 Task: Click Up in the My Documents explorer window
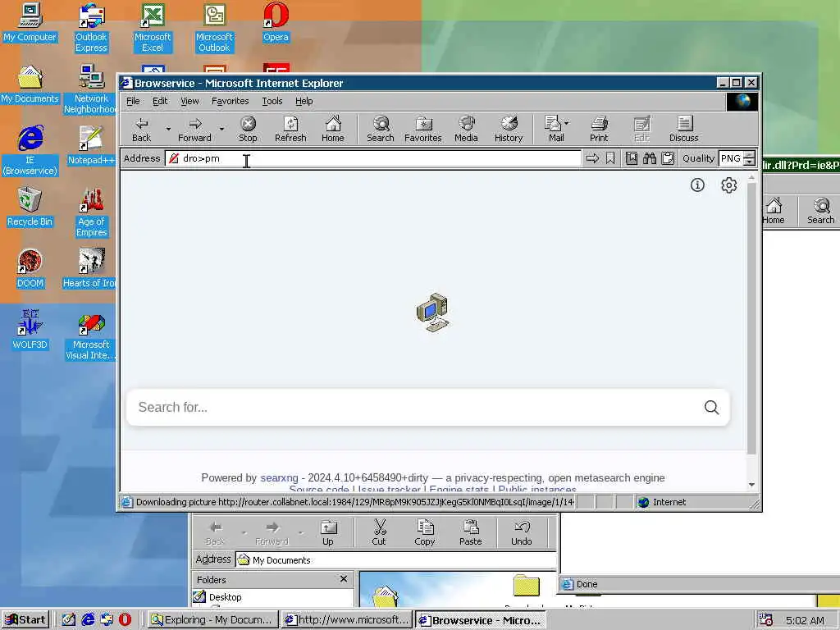[x=328, y=533]
